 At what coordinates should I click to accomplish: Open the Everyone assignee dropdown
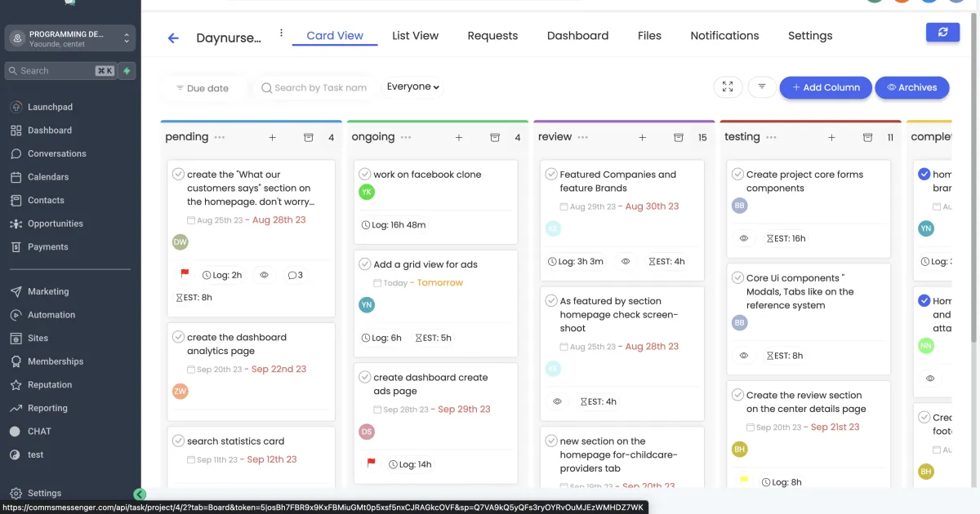click(x=412, y=86)
